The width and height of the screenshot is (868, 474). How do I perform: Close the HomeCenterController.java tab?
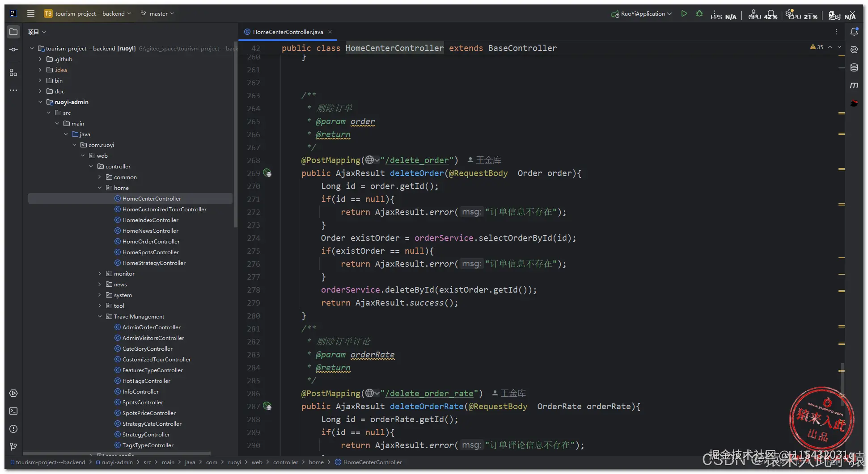pos(330,32)
